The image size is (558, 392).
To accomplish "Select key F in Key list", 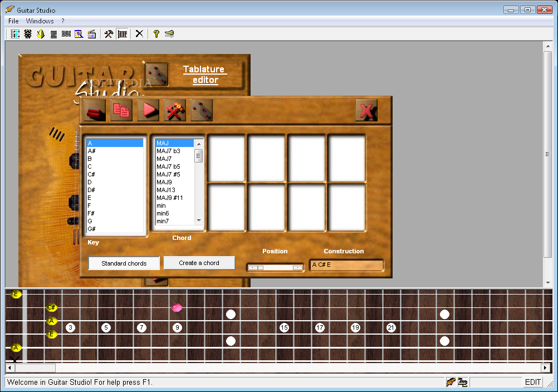I will [115, 205].
